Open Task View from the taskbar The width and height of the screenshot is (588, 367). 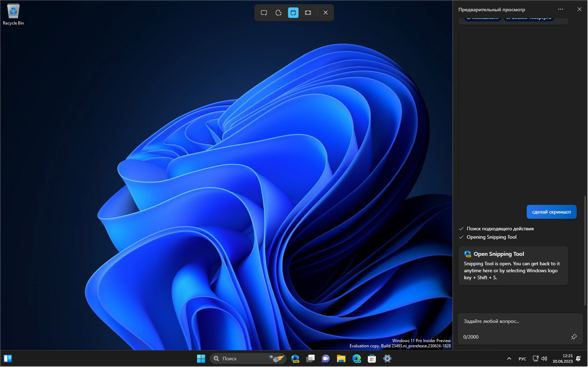[x=310, y=359]
